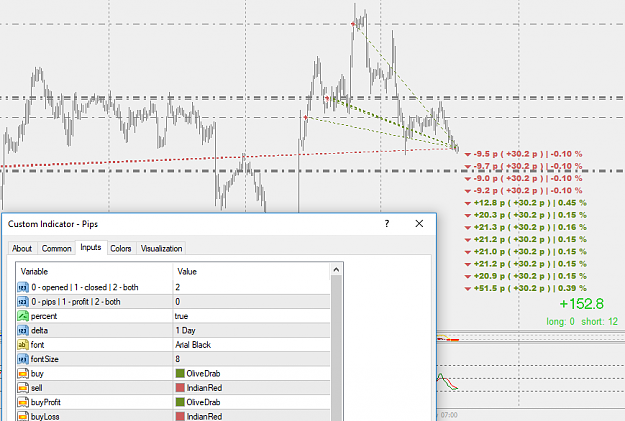Select the 'fontSize' variable name
This screenshot has height=421, width=625.
click(45, 359)
